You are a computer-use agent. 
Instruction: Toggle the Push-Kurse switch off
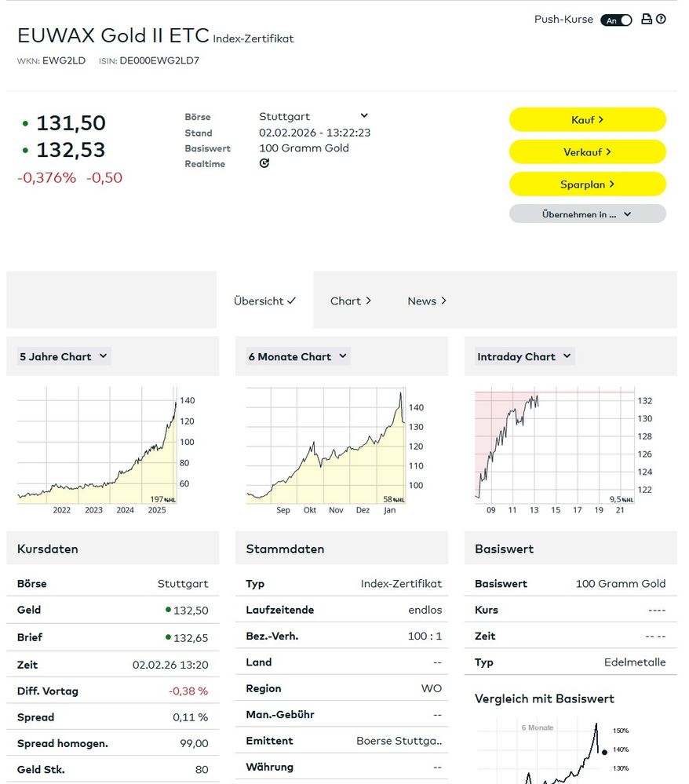click(x=617, y=20)
